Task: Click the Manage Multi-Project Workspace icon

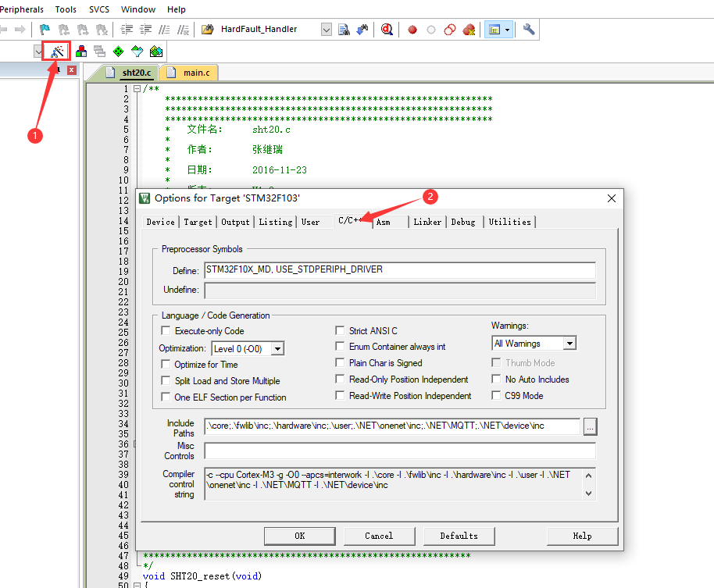Action: tap(99, 52)
